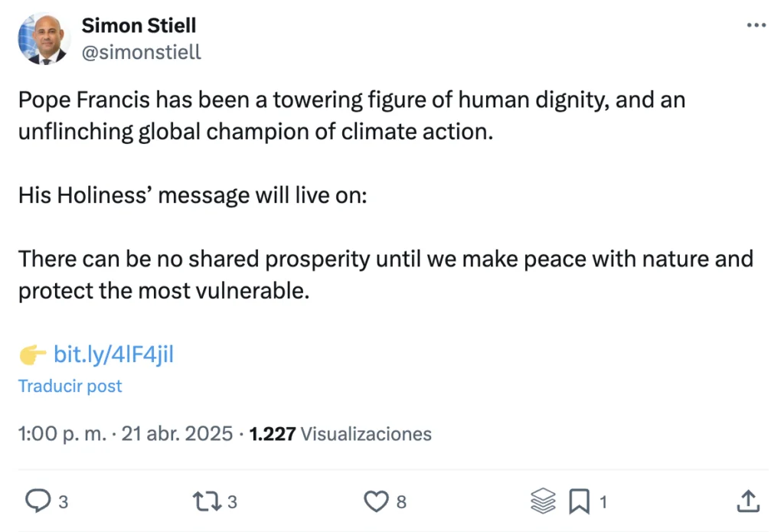The image size is (784, 532).
Task: Open the 1.227 Visualizaciones view count
Action: (x=341, y=434)
